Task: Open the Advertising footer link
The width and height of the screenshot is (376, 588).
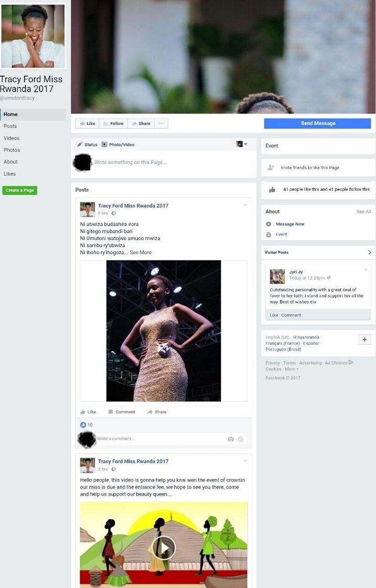Action: point(310,363)
